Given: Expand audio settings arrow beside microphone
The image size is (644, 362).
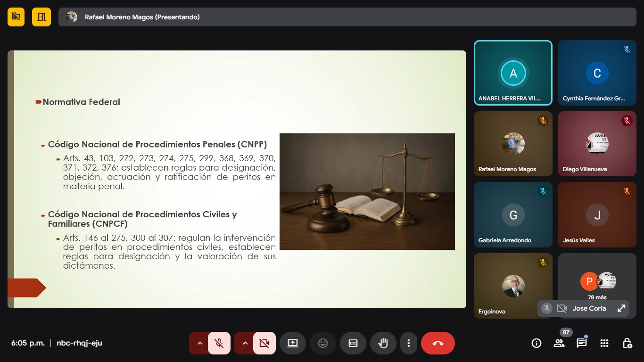Looking at the screenshot, I should tap(199, 343).
